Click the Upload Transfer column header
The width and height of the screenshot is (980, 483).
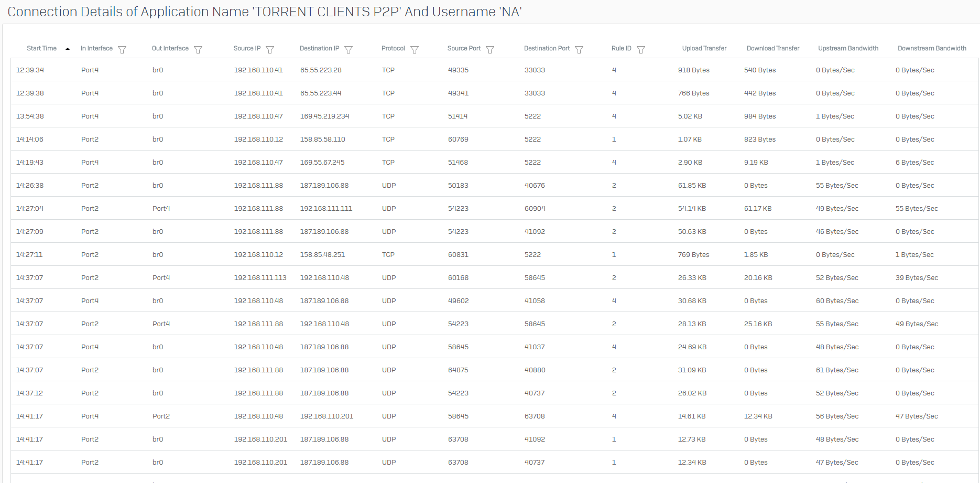click(704, 48)
